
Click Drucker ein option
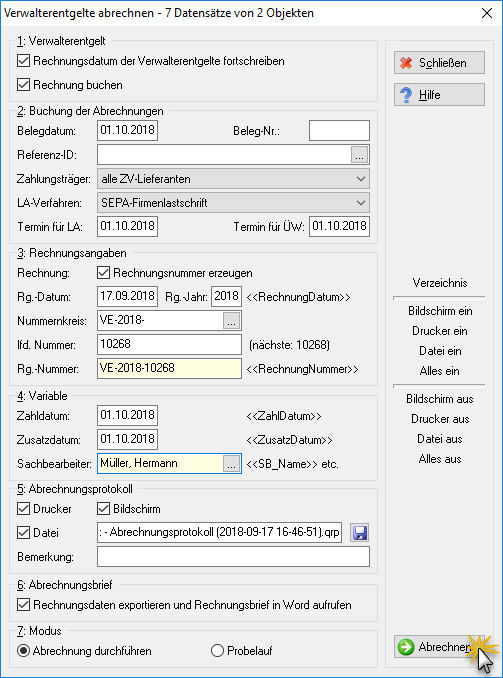click(439, 331)
